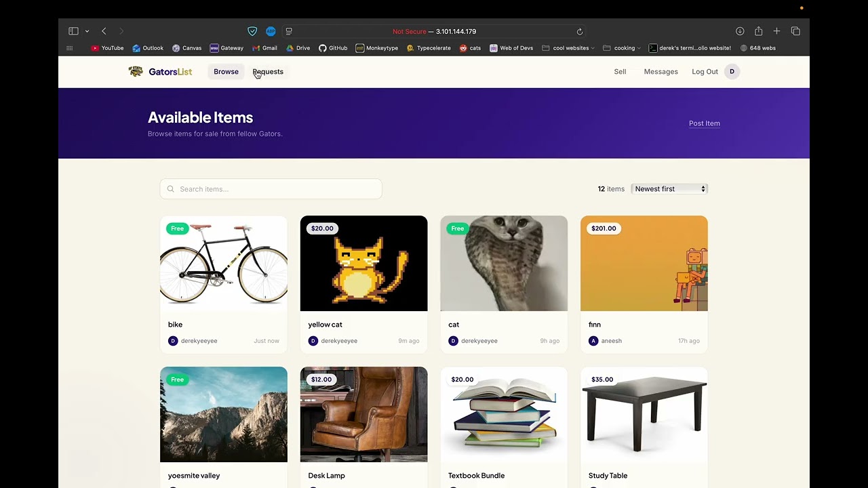Reload the page with refresh icon

point(579,31)
